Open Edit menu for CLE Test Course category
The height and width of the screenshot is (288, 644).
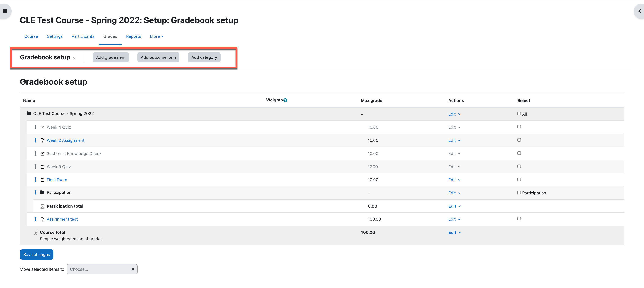[454, 114]
